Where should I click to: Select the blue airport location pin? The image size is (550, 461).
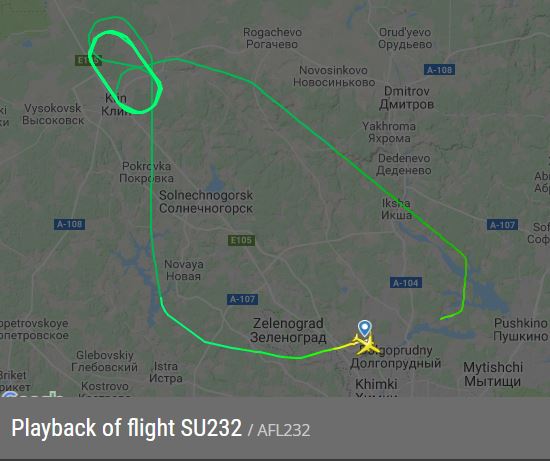click(x=364, y=329)
